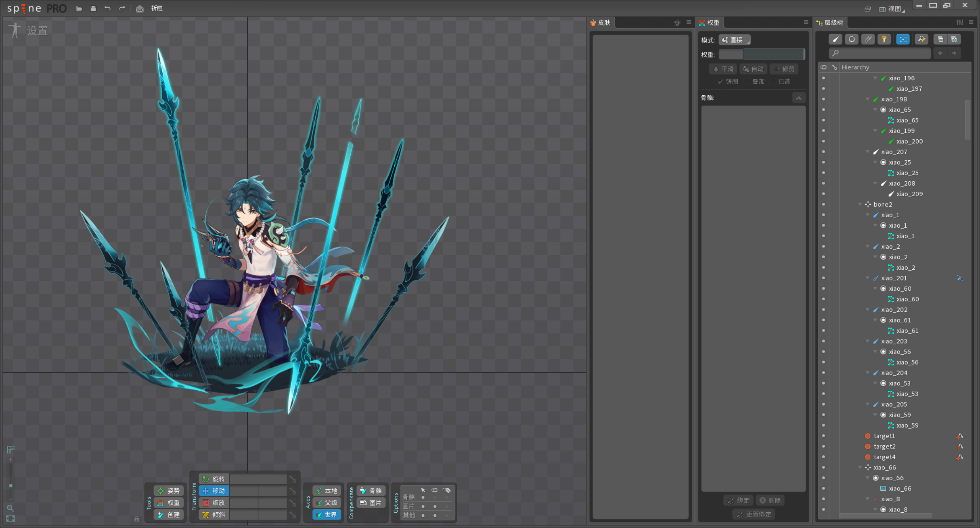Toggle the 已选 checkbox
The height and width of the screenshot is (528, 980).
point(773,81)
